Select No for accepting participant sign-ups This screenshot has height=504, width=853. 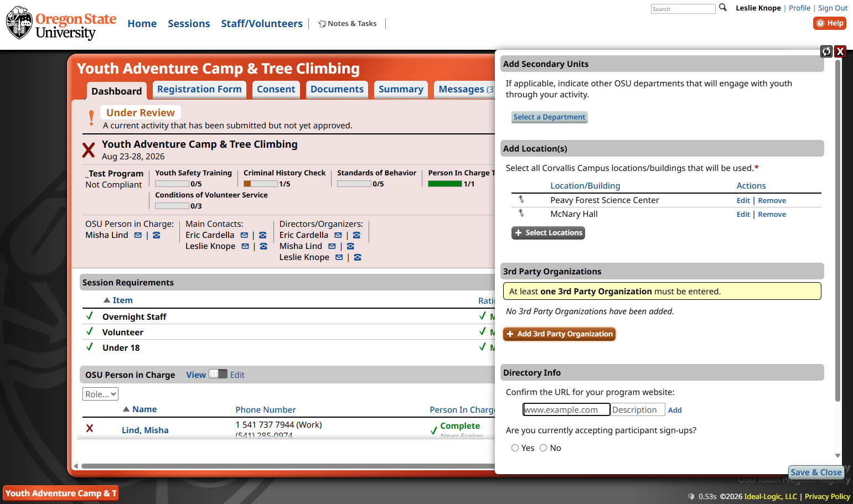[543, 448]
